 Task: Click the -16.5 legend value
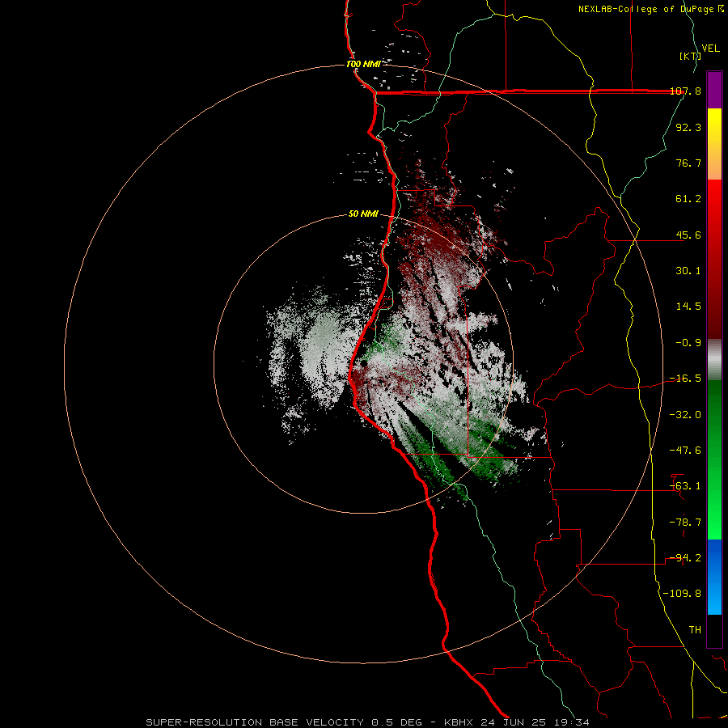pos(685,379)
